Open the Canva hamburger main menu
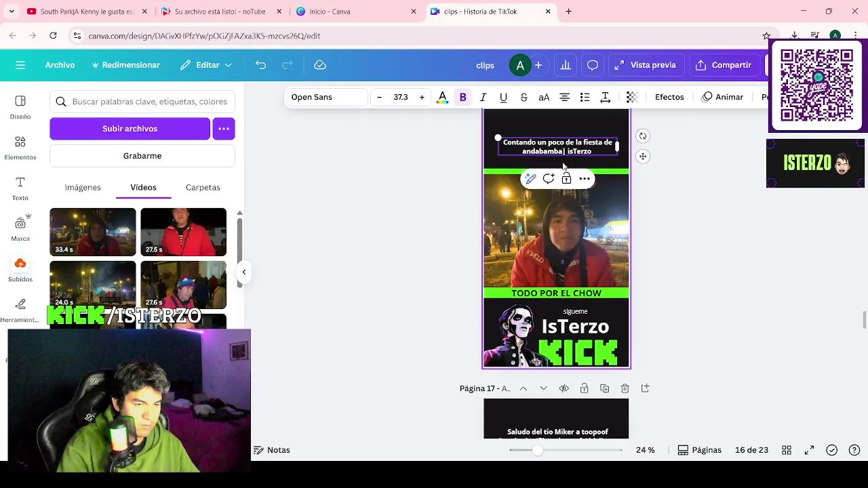Image resolution: width=868 pixels, height=488 pixels. click(x=20, y=65)
